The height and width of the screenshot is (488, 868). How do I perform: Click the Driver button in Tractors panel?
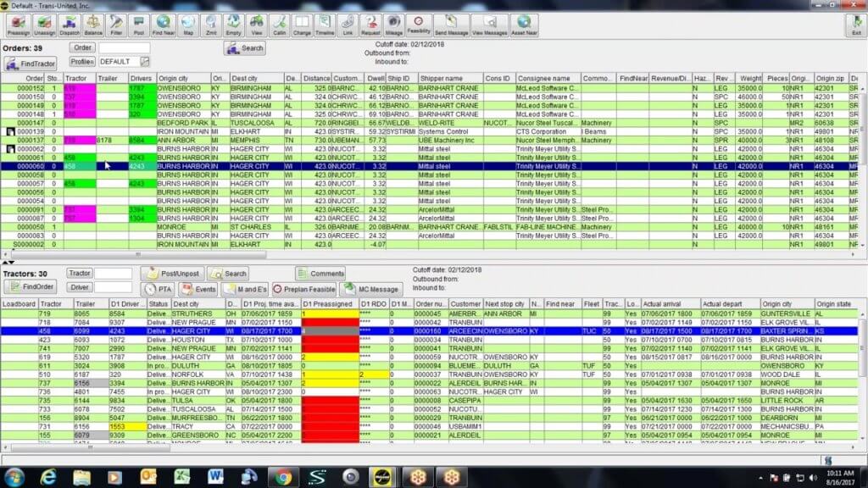[79, 287]
